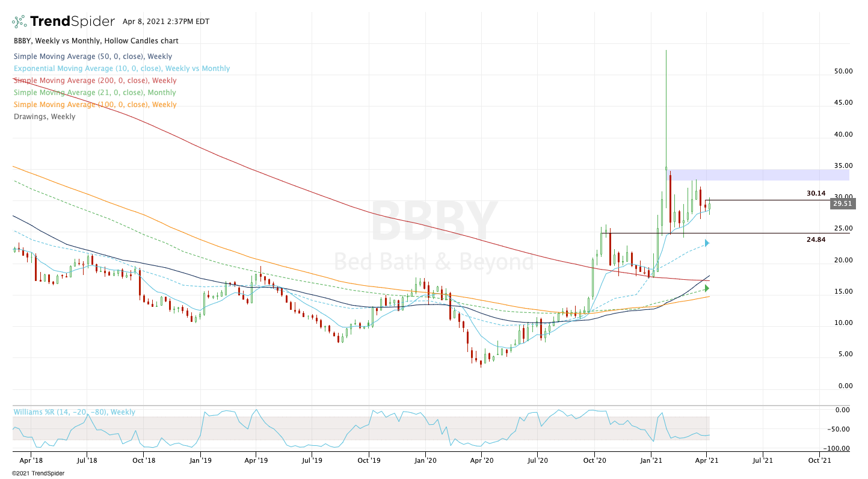Click the 25.00 price axis label
The width and height of the screenshot is (868, 479).
[843, 228]
